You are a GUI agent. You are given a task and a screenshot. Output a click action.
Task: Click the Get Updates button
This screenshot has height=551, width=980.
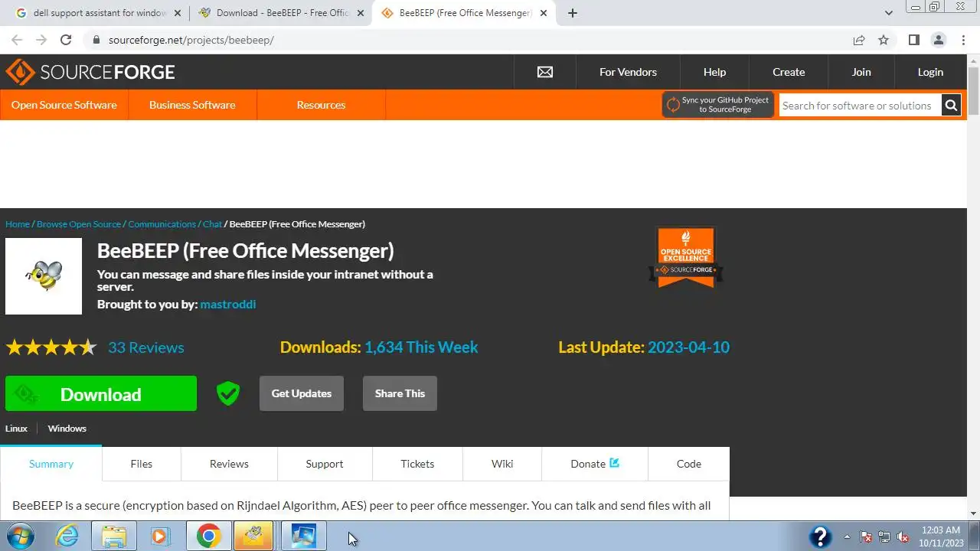click(x=302, y=393)
